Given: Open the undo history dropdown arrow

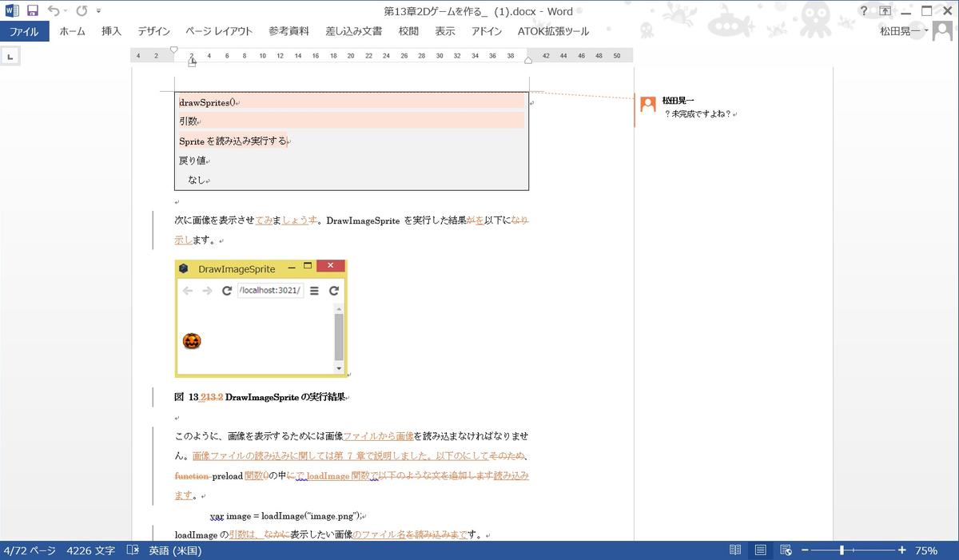Looking at the screenshot, I should [65, 11].
